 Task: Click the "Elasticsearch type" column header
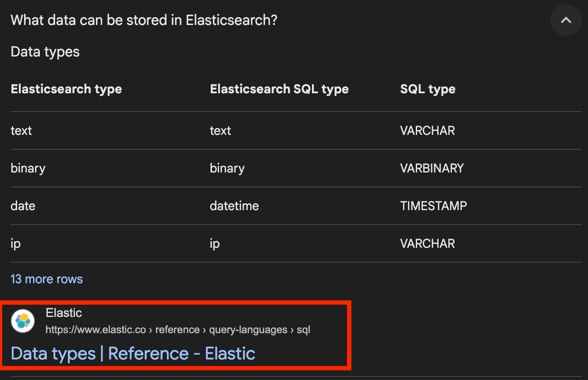coord(66,89)
